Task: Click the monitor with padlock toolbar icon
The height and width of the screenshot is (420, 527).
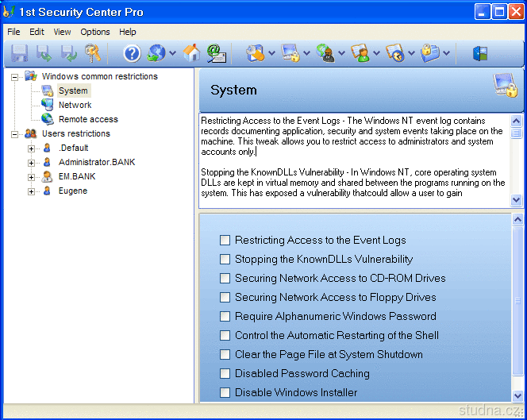Action: 290,53
